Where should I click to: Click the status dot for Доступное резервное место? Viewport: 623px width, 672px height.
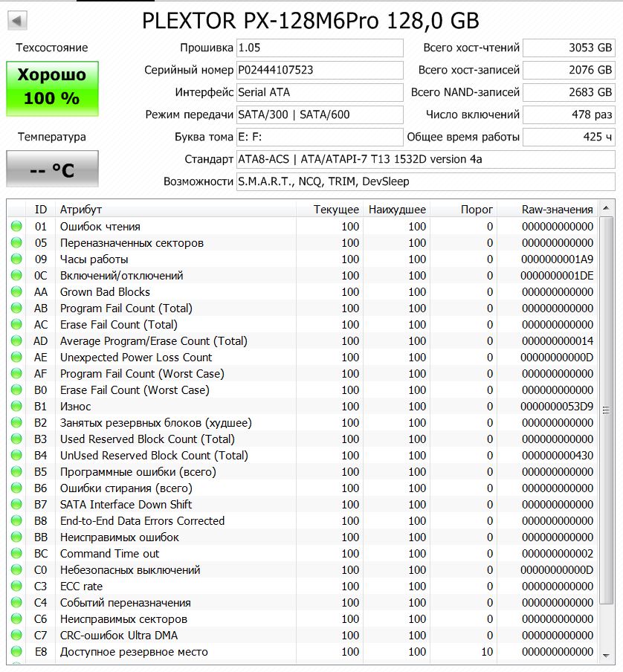pyautogui.click(x=16, y=651)
